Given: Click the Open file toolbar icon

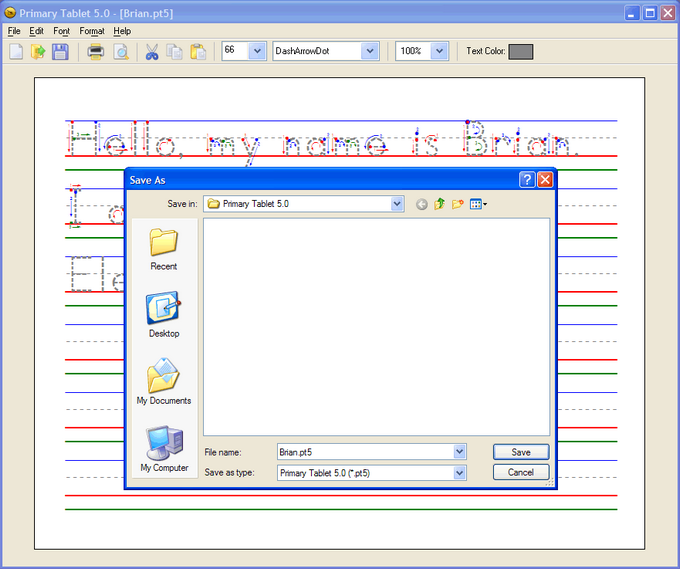Looking at the screenshot, I should point(39,51).
